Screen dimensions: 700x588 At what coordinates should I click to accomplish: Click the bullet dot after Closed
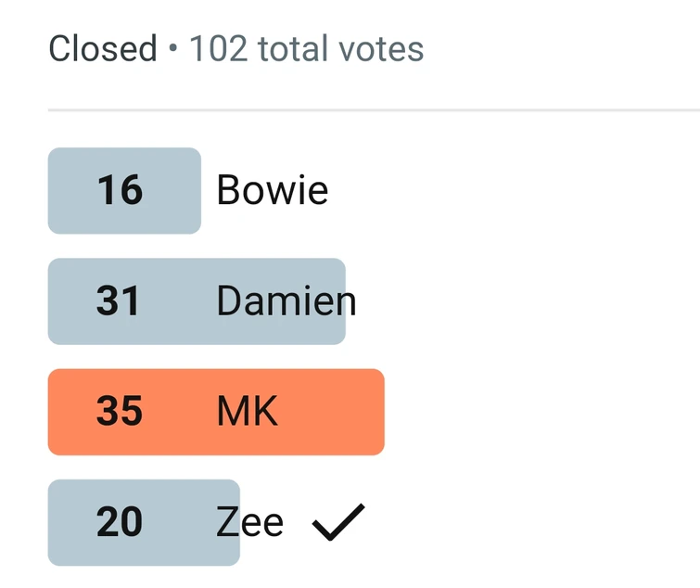173,50
